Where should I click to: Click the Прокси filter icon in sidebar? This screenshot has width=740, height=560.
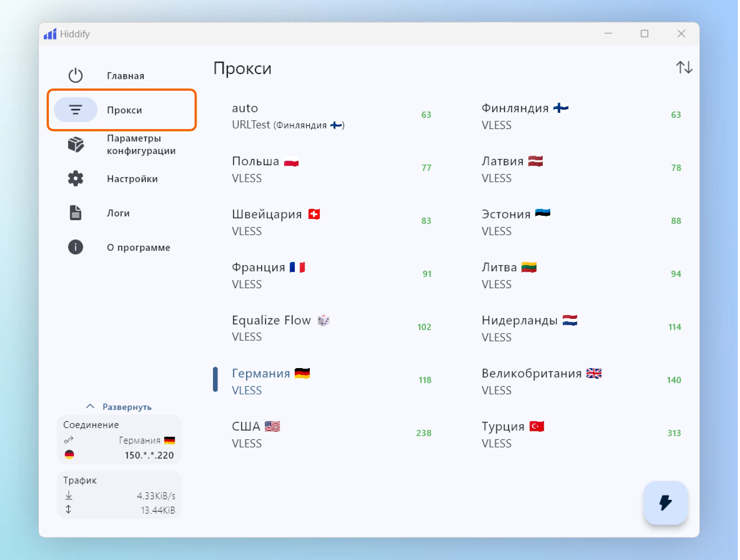pos(75,109)
